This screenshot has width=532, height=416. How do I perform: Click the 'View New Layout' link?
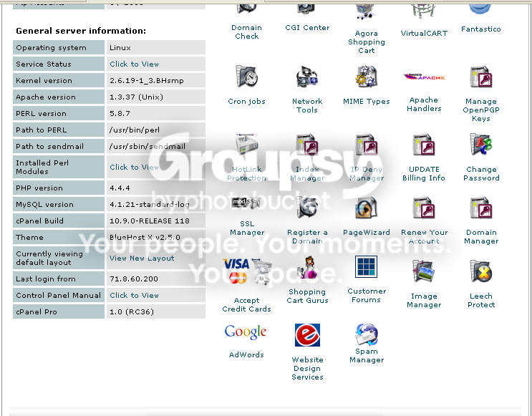pos(142,258)
